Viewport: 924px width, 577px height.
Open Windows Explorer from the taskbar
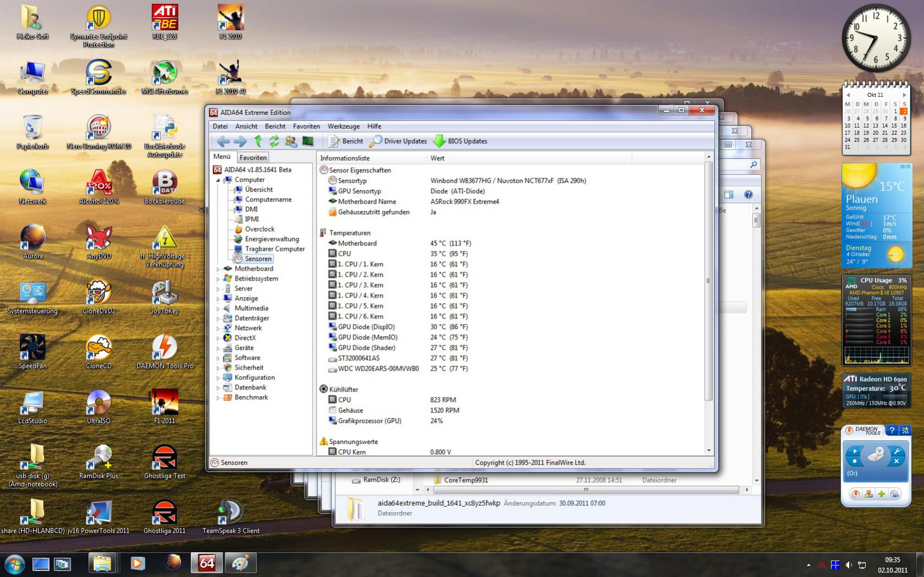point(102,564)
